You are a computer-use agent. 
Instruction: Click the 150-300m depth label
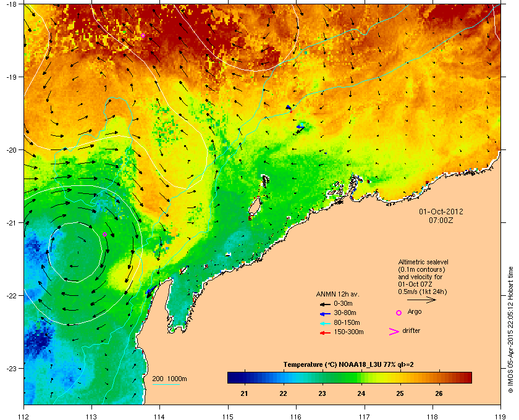348,332
